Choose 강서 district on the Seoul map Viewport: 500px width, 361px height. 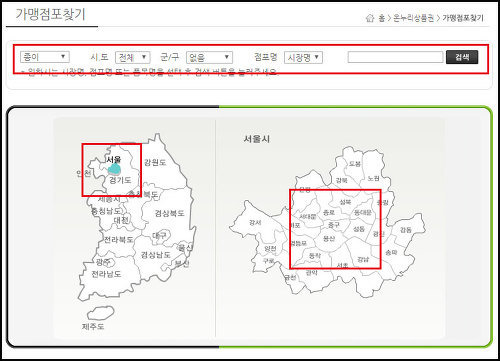[x=255, y=222]
